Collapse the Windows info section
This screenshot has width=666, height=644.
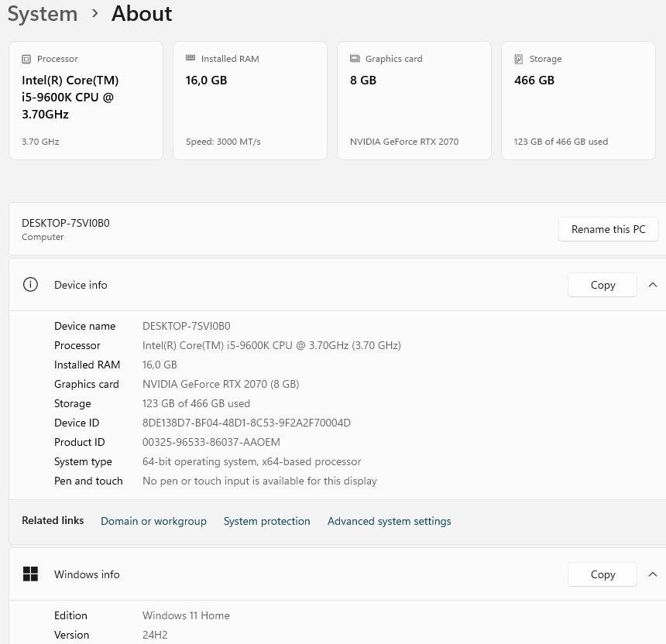click(x=653, y=574)
